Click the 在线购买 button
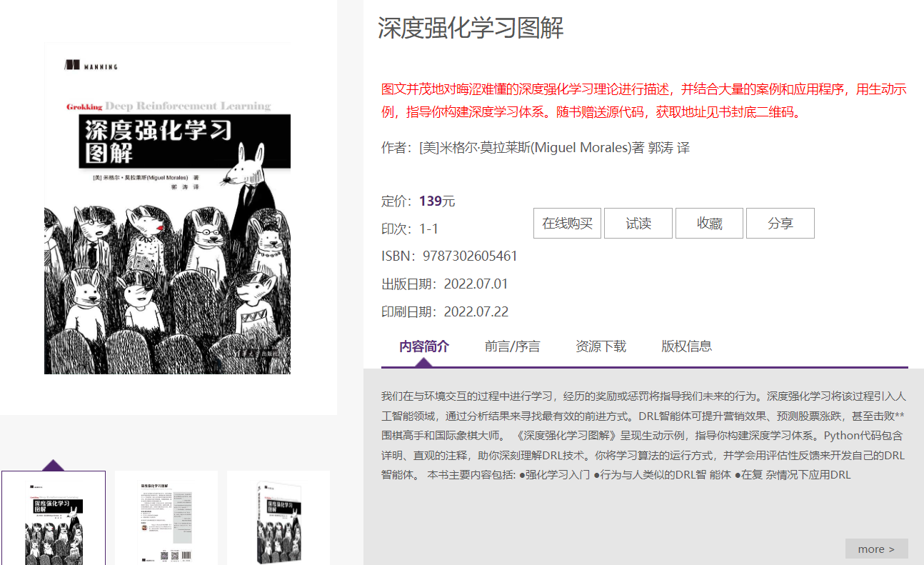This screenshot has width=924, height=565. pos(567,224)
